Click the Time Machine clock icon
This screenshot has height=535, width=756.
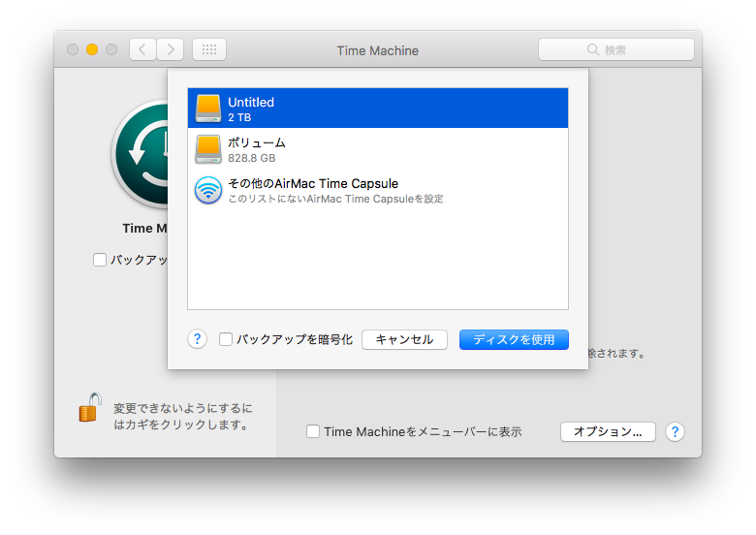[x=141, y=154]
